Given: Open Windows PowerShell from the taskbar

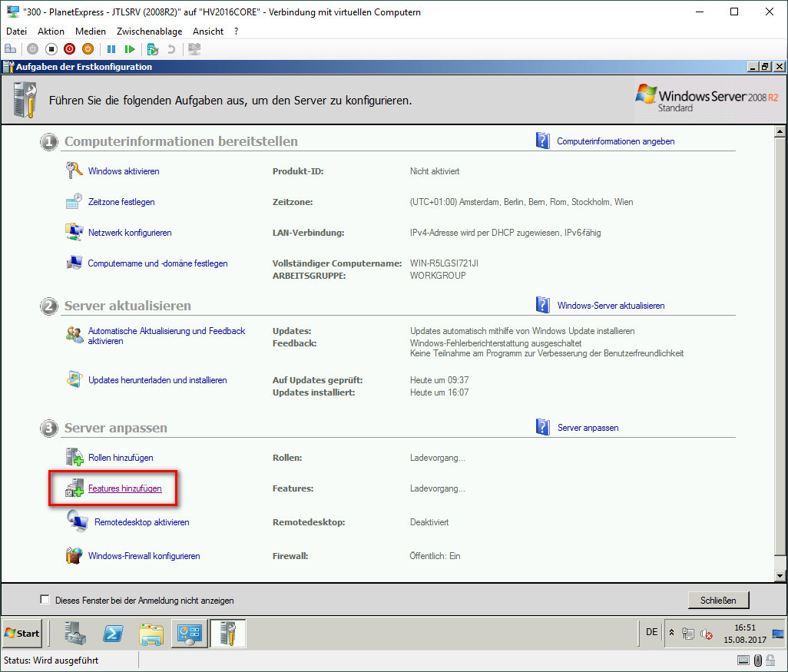Looking at the screenshot, I should tap(115, 633).
